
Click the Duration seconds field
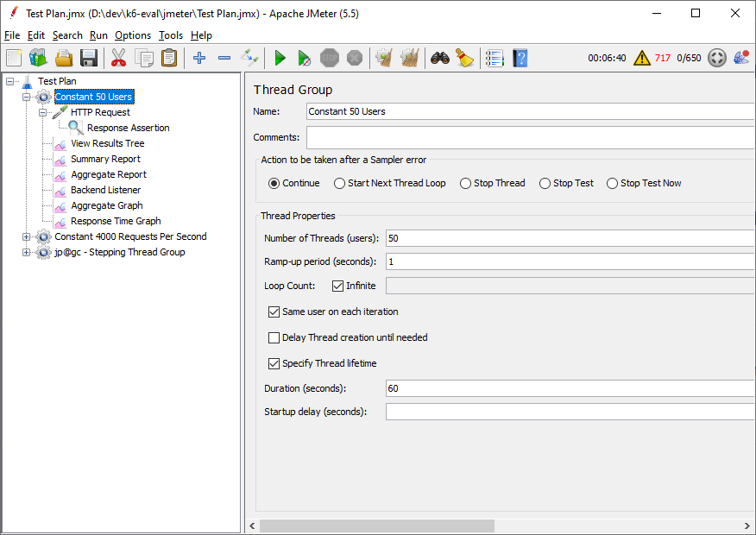[x=570, y=388]
